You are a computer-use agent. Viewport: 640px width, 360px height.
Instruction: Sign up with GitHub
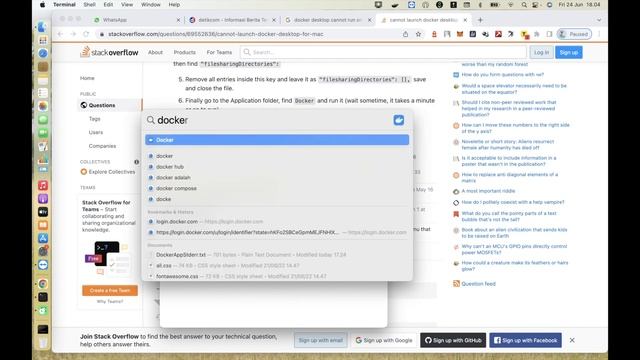(x=453, y=340)
